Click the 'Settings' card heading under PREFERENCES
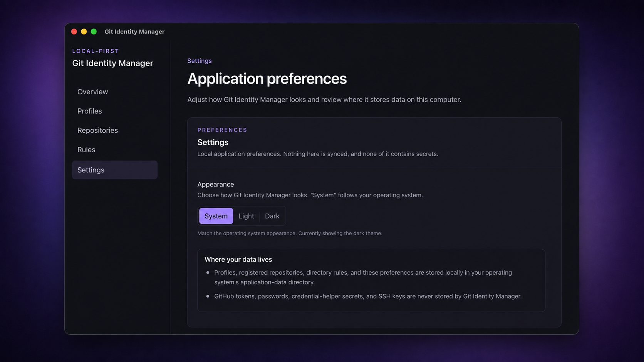Screen dimensions: 644x362 point(213,142)
